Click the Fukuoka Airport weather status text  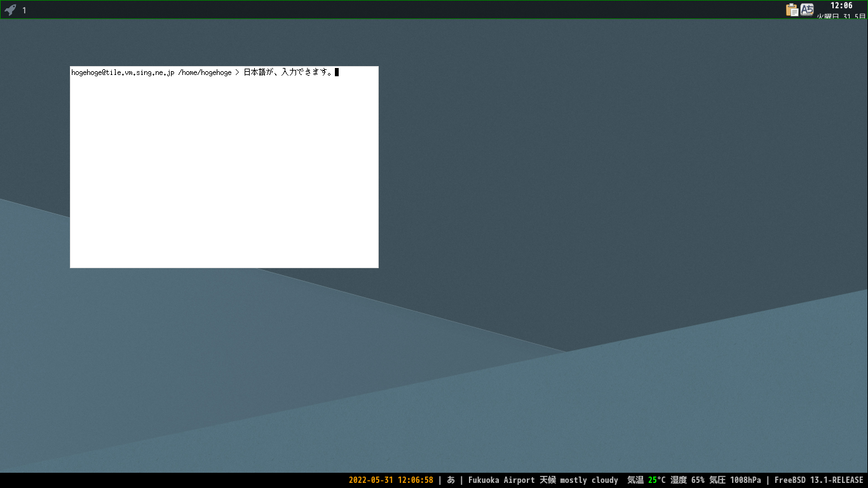pyautogui.click(x=543, y=480)
